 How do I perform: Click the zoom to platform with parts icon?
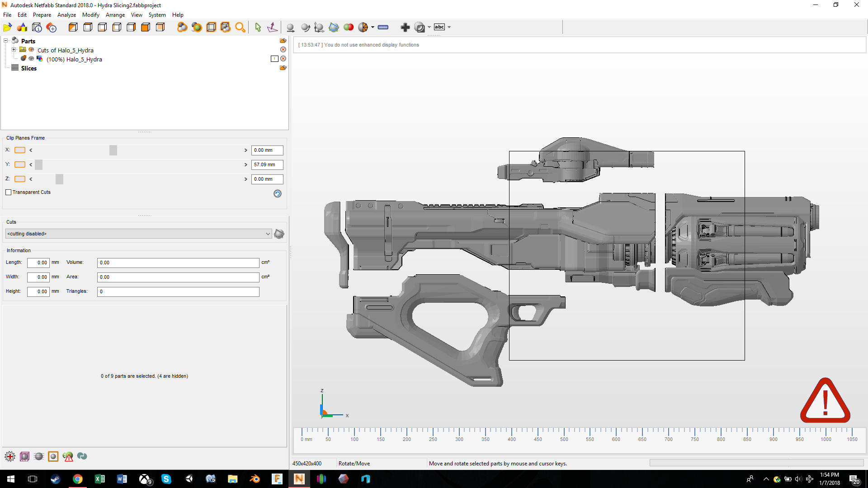[x=226, y=28]
